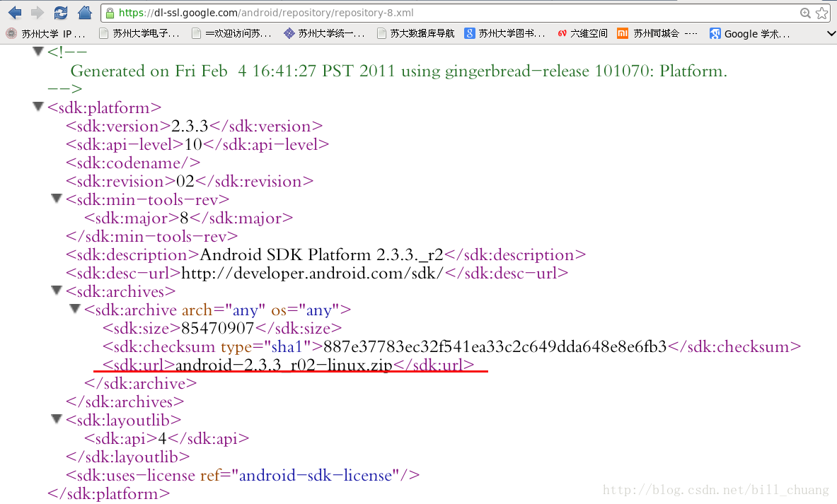Open the Home page icon
This screenshot has width=837, height=504.
tap(84, 12)
